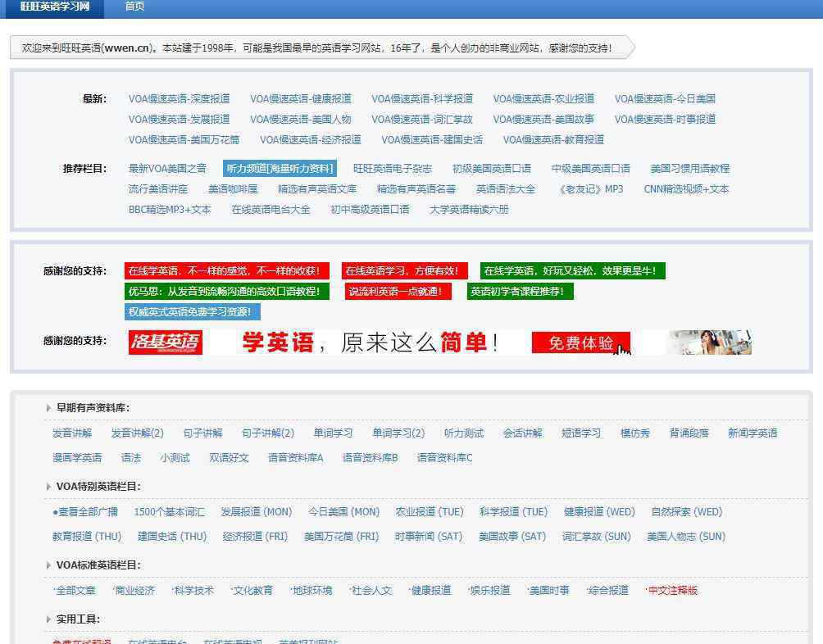
Task: Click the page's vertical scrollbar
Action: 818,328
